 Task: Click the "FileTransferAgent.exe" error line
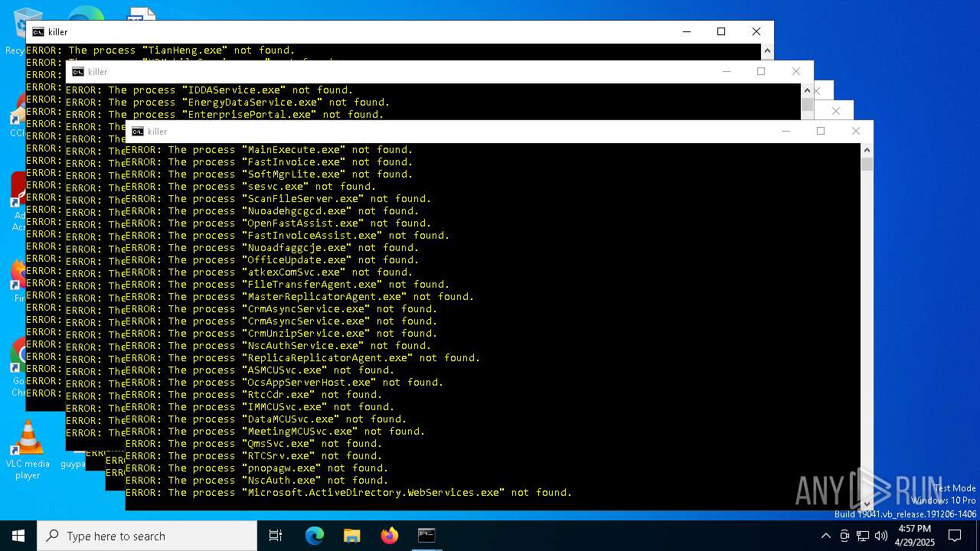288,285
